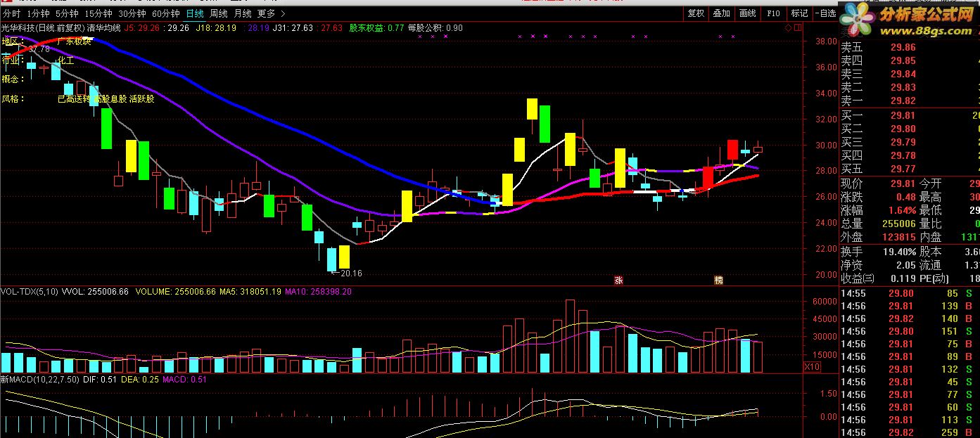Click the J18: 28.19 average label

coord(215,28)
